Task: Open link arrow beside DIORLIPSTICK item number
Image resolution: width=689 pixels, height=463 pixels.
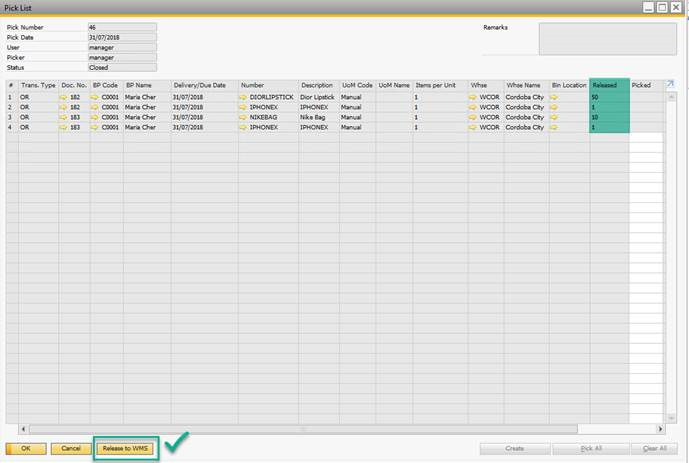Action: click(245, 97)
